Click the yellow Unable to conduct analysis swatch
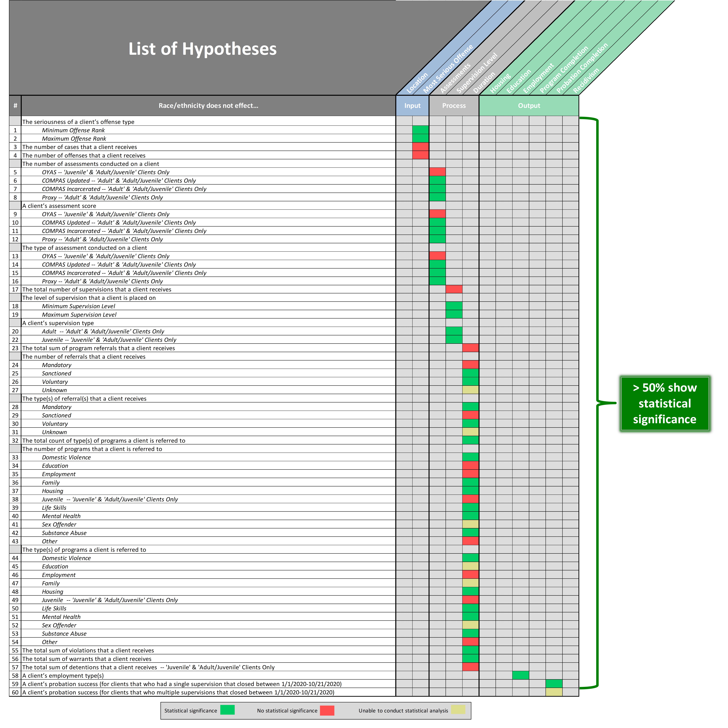The height and width of the screenshot is (728, 728). tap(458, 710)
